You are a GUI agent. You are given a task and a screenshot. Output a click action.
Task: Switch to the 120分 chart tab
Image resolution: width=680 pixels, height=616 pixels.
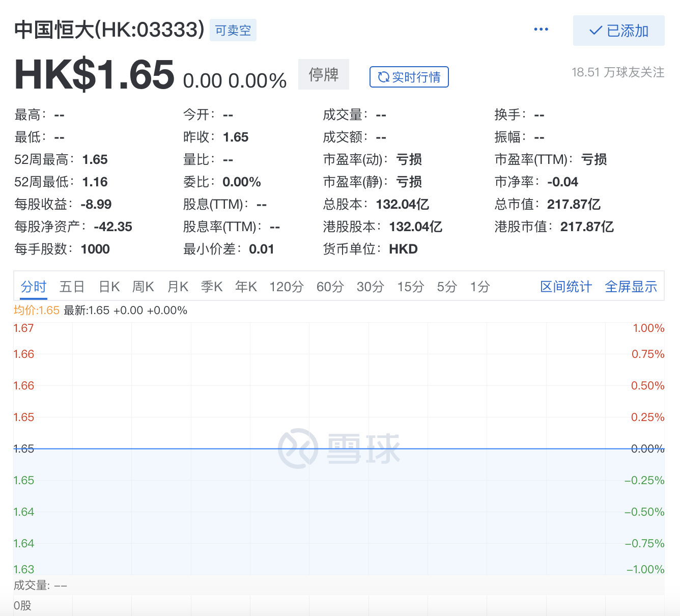287,287
